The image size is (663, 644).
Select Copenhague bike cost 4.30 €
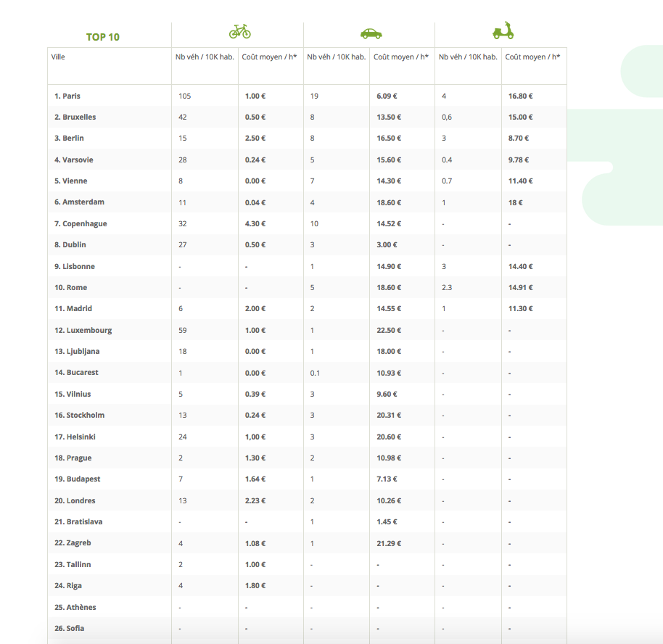(x=255, y=223)
